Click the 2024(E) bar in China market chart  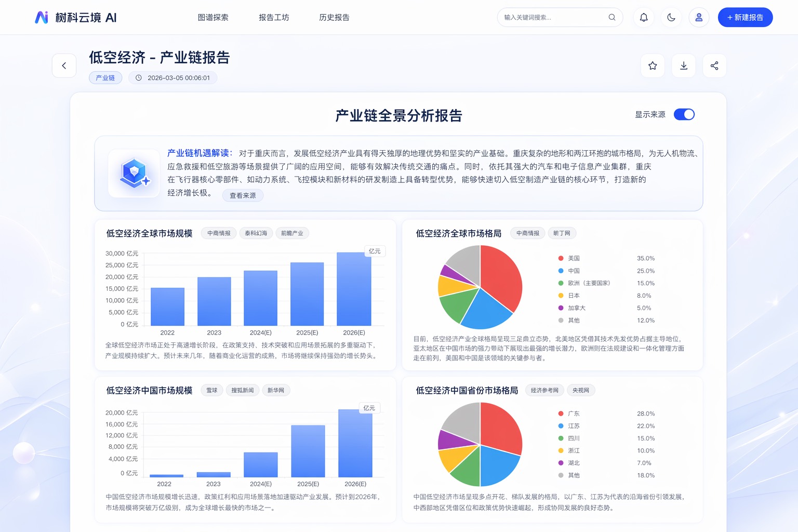coord(260,464)
